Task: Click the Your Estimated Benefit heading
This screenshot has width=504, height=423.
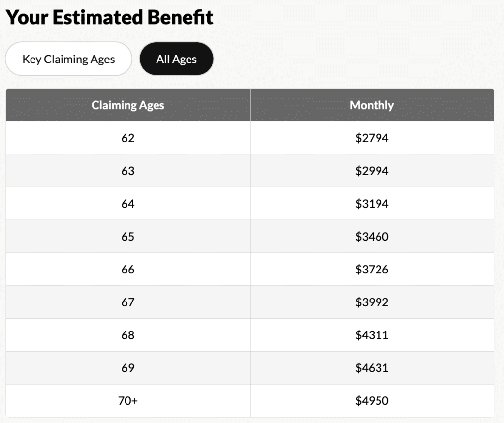Action: pos(109,17)
